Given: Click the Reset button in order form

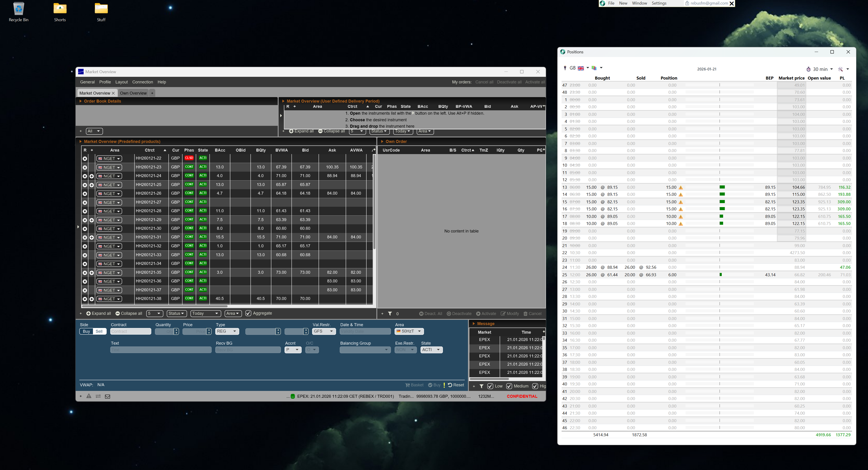Looking at the screenshot, I should pos(456,385).
